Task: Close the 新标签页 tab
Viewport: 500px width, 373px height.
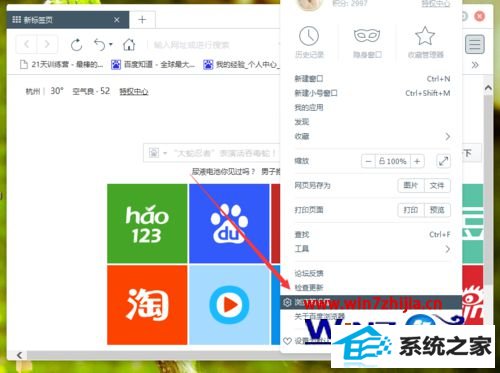Action: click(117, 20)
